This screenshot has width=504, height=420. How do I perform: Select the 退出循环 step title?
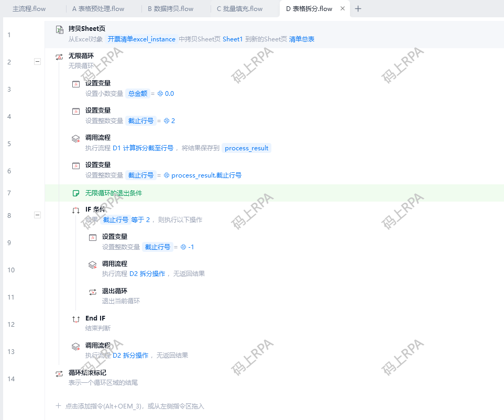pos(114,291)
